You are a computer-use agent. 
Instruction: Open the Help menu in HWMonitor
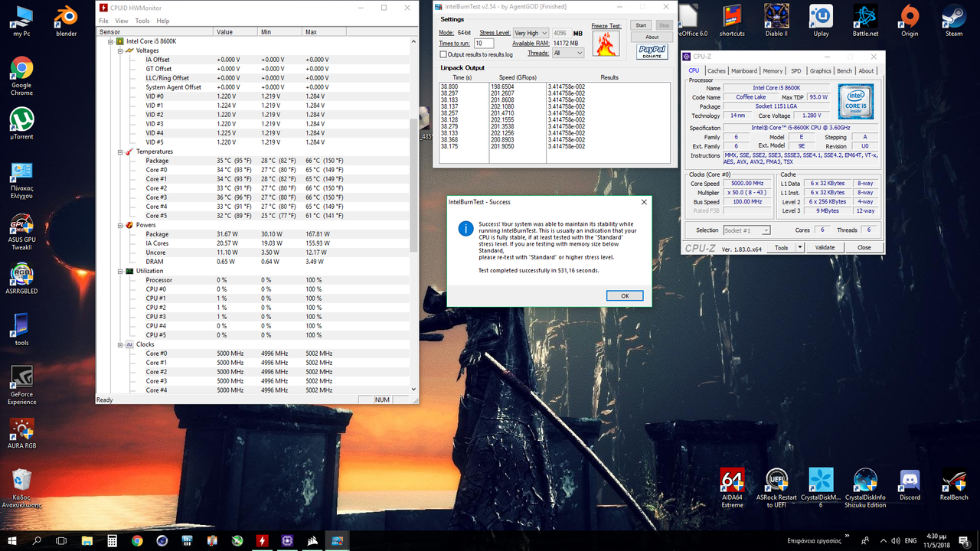163,21
